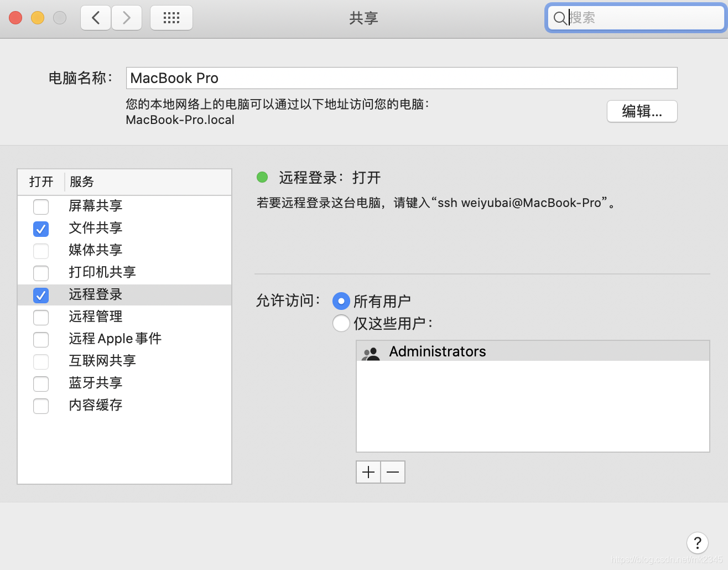The image size is (728, 570).
Task: Remove a user with the minus button
Action: [x=393, y=472]
